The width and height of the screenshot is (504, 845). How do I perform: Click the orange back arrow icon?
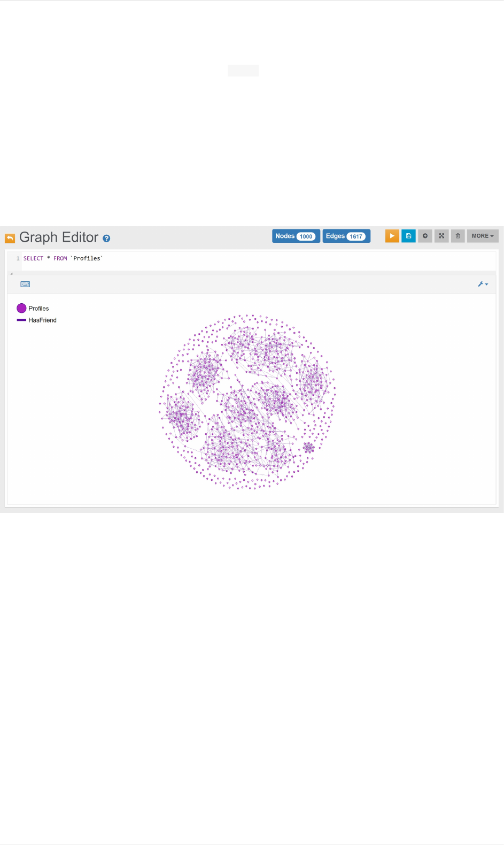coord(10,238)
